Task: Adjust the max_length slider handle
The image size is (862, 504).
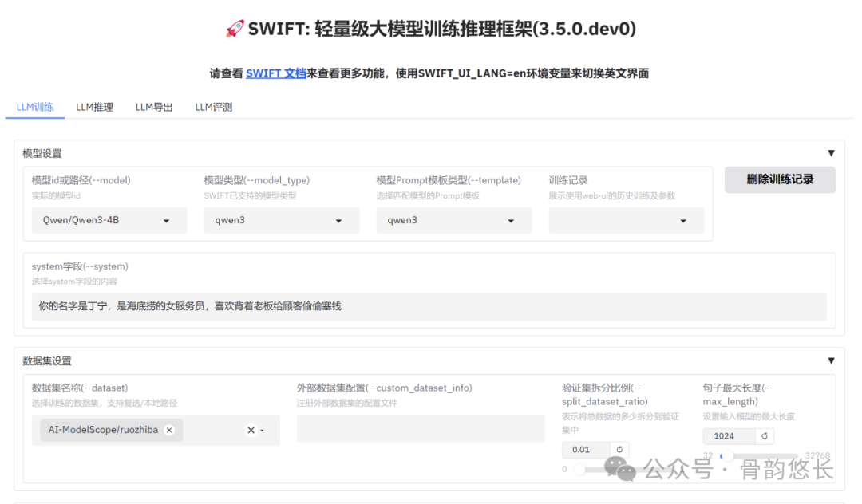Action: [x=727, y=455]
